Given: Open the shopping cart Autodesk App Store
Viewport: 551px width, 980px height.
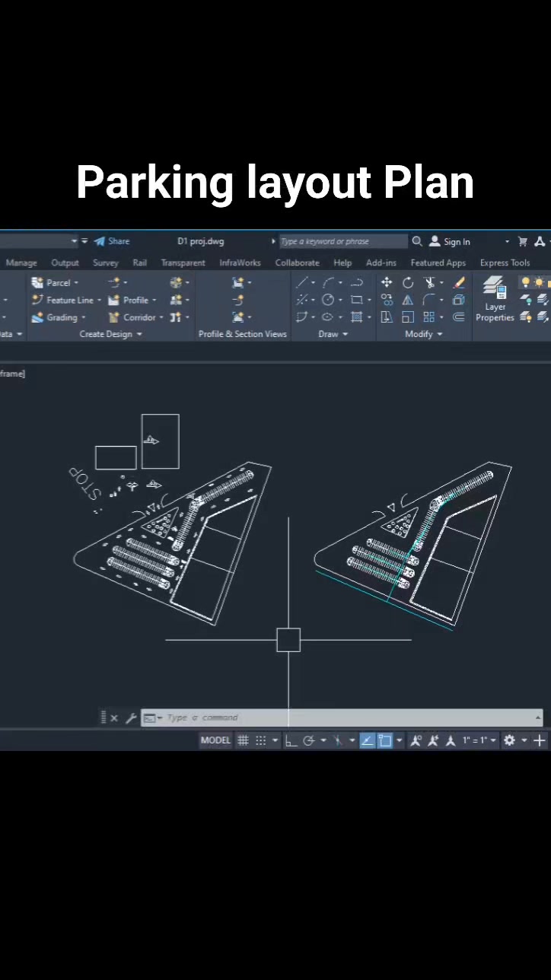Looking at the screenshot, I should pos(523,241).
